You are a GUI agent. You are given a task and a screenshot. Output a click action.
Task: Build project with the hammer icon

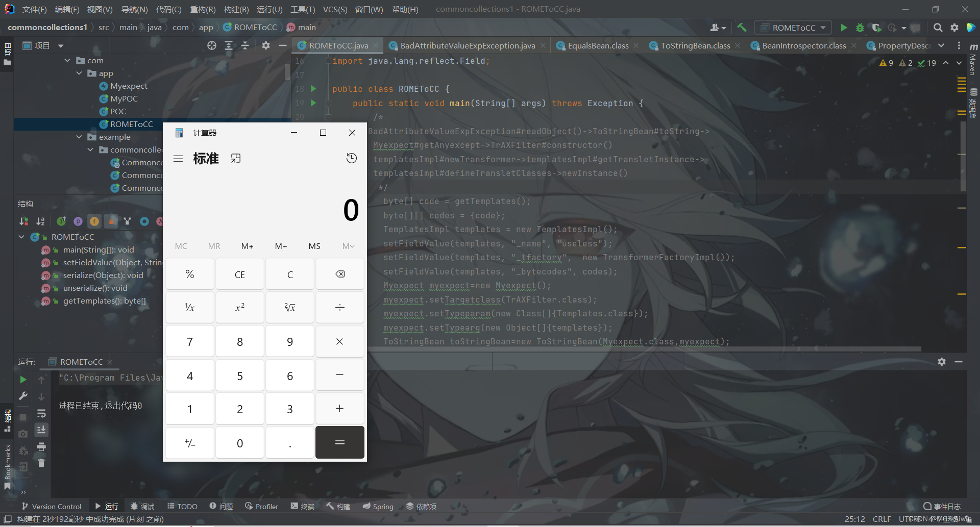742,28
